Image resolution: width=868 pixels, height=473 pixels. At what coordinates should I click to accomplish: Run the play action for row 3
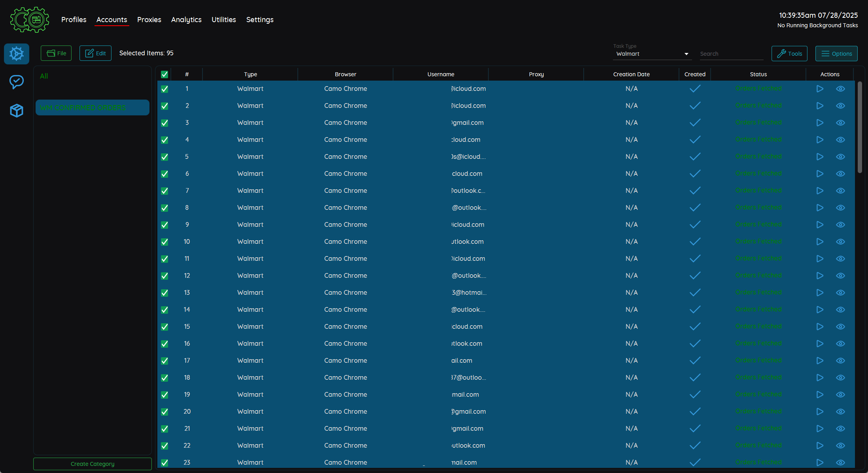[x=820, y=123]
